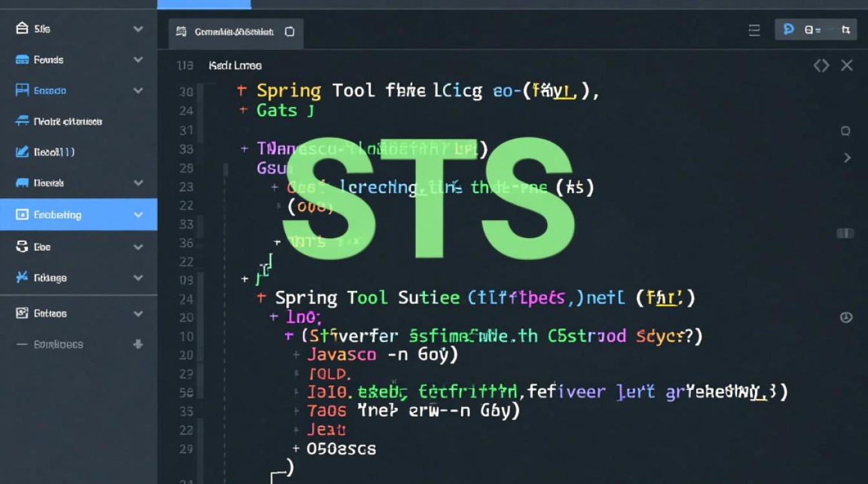Click the plus button beside Sandboxes
This screenshot has height=484, width=868.
(x=138, y=345)
